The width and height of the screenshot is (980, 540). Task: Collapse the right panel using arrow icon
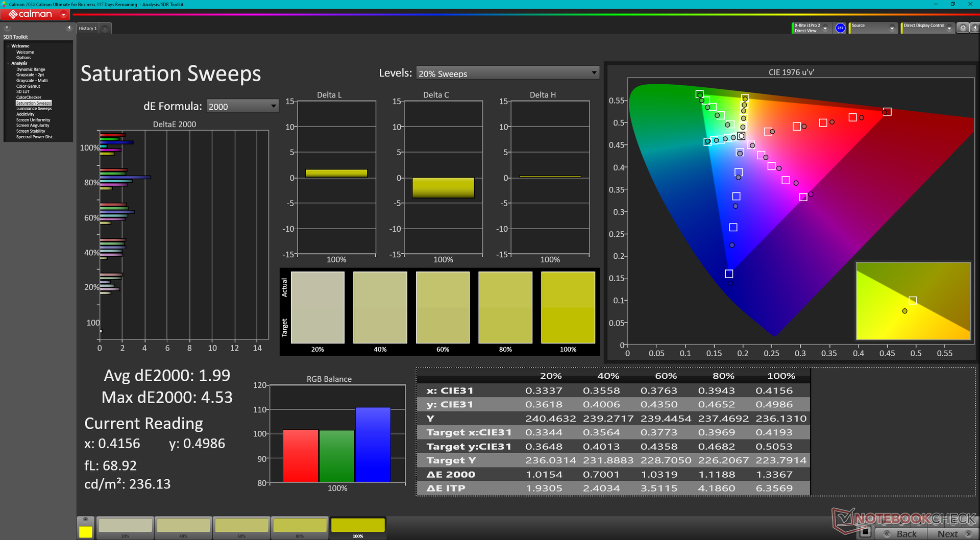974,28
